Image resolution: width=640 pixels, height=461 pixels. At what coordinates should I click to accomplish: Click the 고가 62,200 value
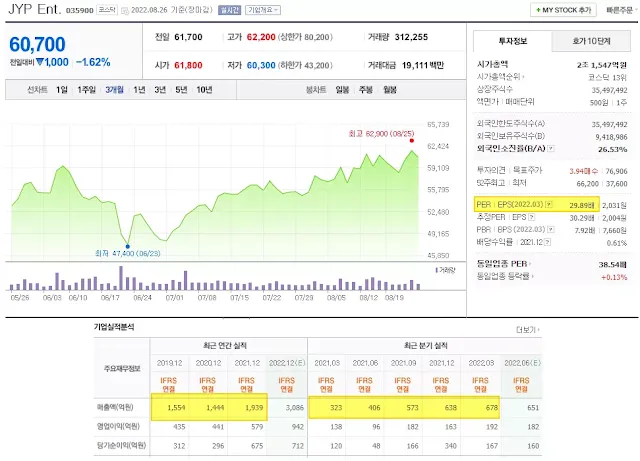pos(261,37)
